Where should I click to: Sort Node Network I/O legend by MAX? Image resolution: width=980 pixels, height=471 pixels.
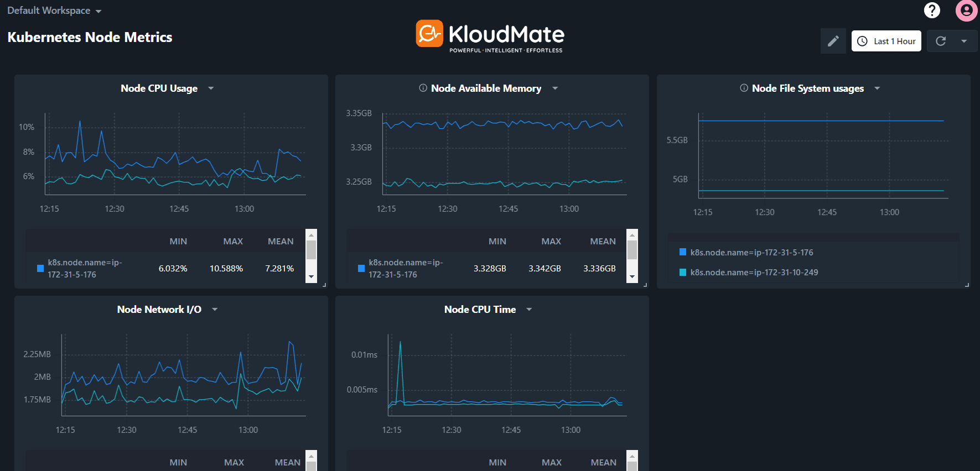[x=234, y=462]
